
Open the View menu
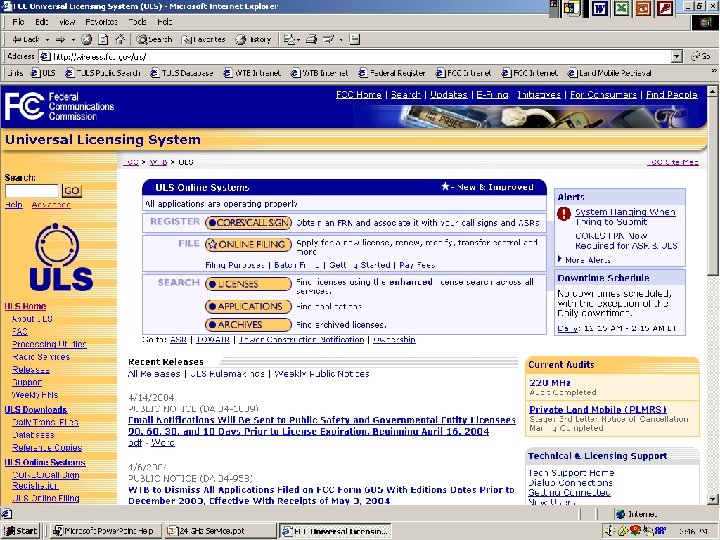click(x=67, y=22)
